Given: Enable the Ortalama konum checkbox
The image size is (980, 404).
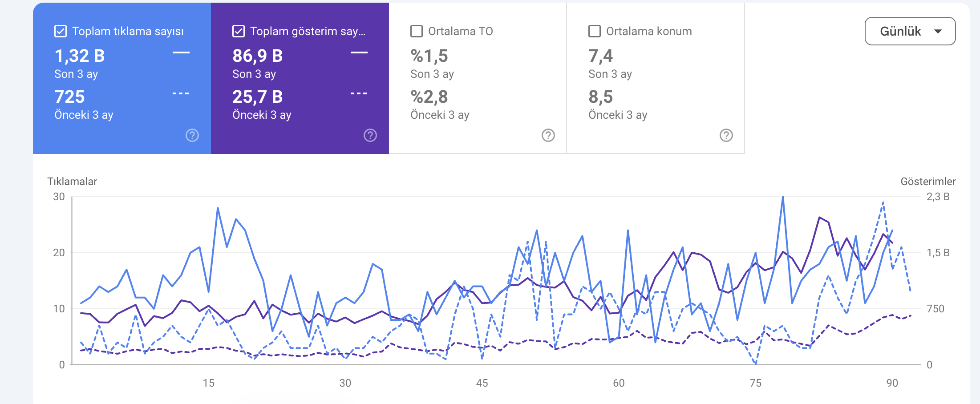Looking at the screenshot, I should point(594,31).
